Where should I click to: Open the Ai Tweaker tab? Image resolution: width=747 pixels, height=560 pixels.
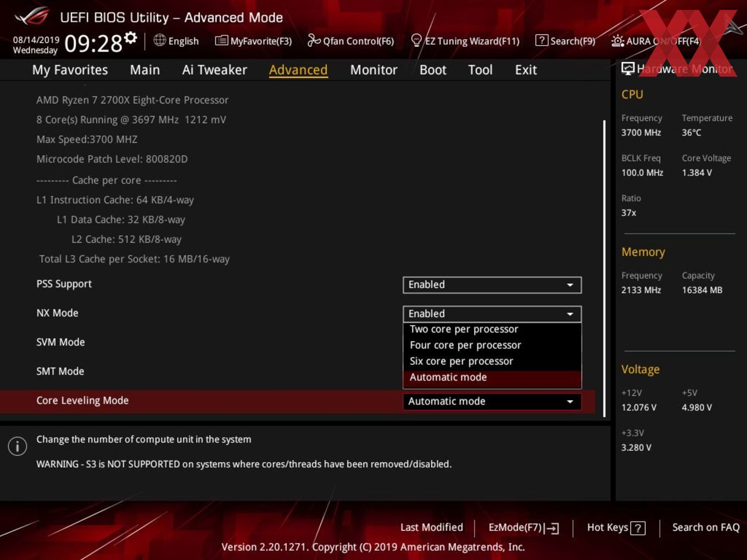point(215,70)
